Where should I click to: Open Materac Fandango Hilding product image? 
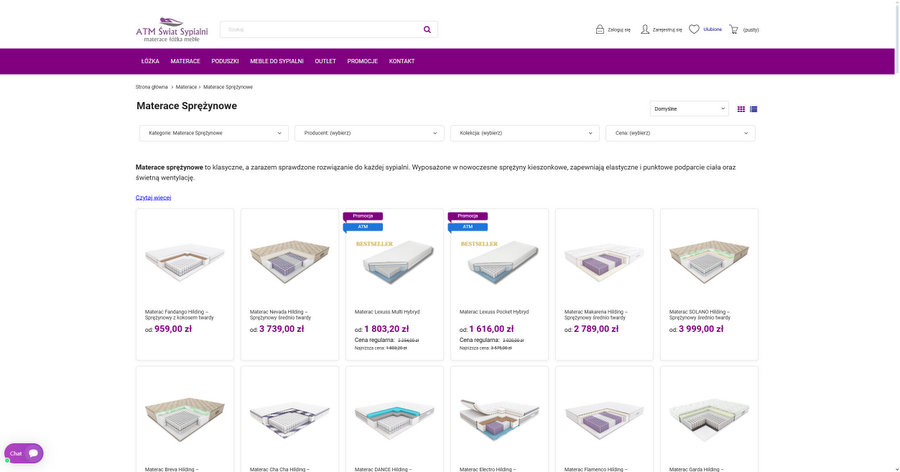185,261
